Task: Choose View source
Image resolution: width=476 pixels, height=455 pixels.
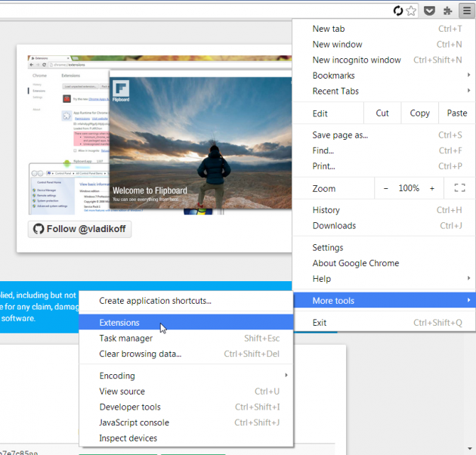Action: pos(186,392)
